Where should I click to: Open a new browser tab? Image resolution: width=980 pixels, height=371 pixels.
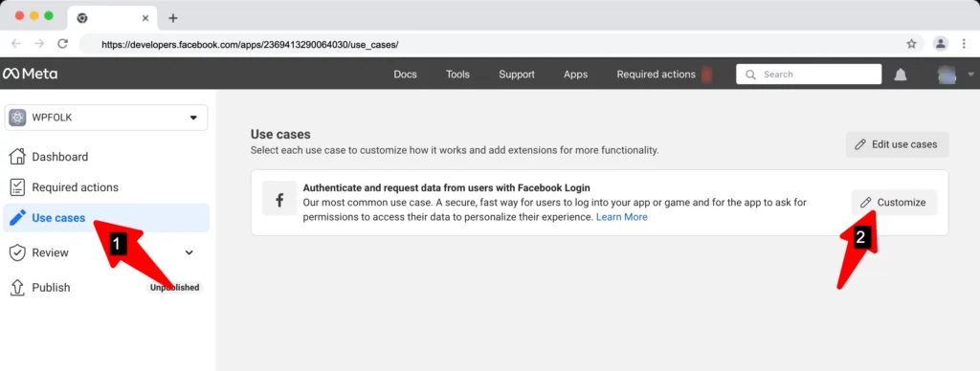click(x=173, y=18)
